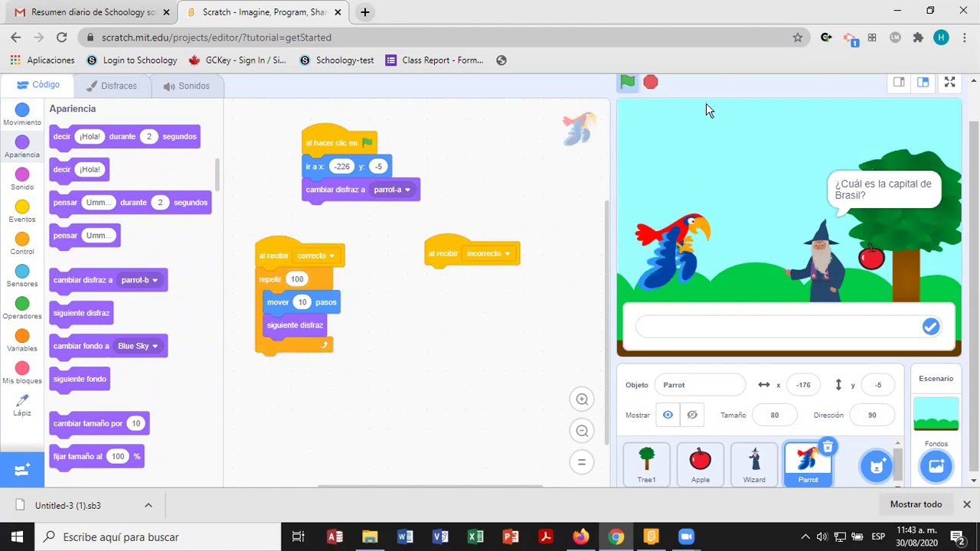The height and width of the screenshot is (551, 980).
Task: Open a new browser tab
Action: pyautogui.click(x=365, y=12)
